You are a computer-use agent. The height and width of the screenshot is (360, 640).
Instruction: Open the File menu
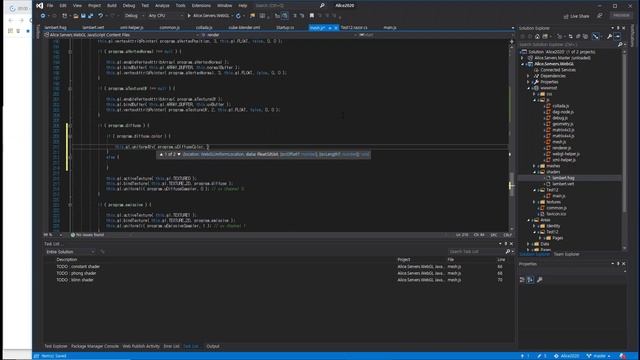(50, 6)
